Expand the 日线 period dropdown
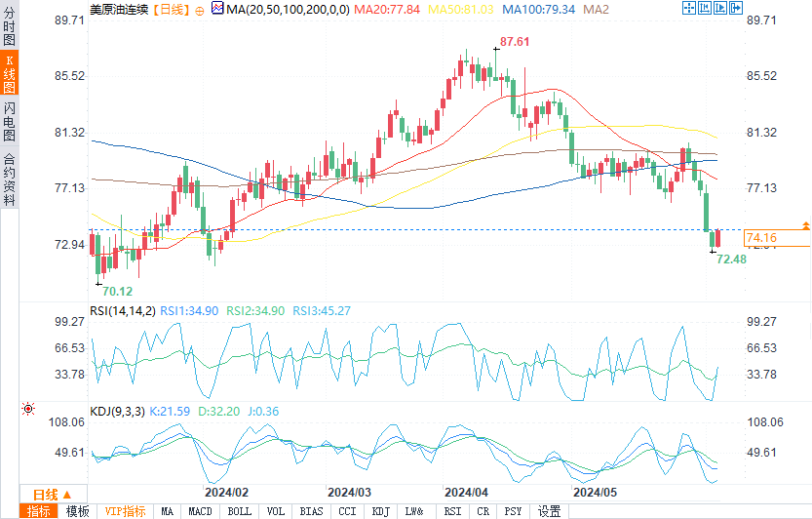 [x=53, y=494]
